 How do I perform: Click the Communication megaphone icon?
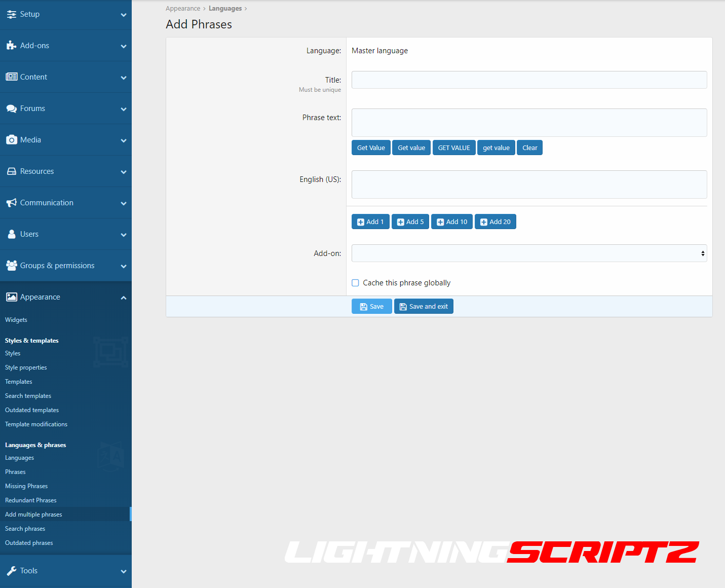pos(11,203)
